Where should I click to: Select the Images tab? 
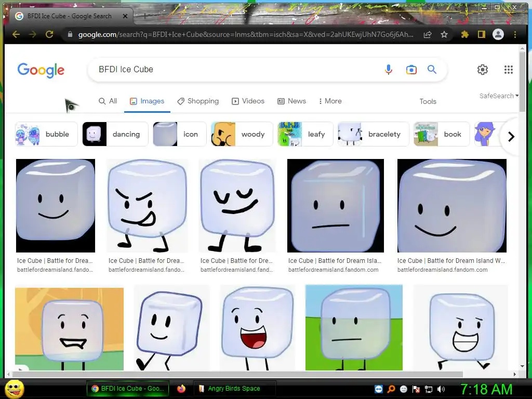click(147, 101)
